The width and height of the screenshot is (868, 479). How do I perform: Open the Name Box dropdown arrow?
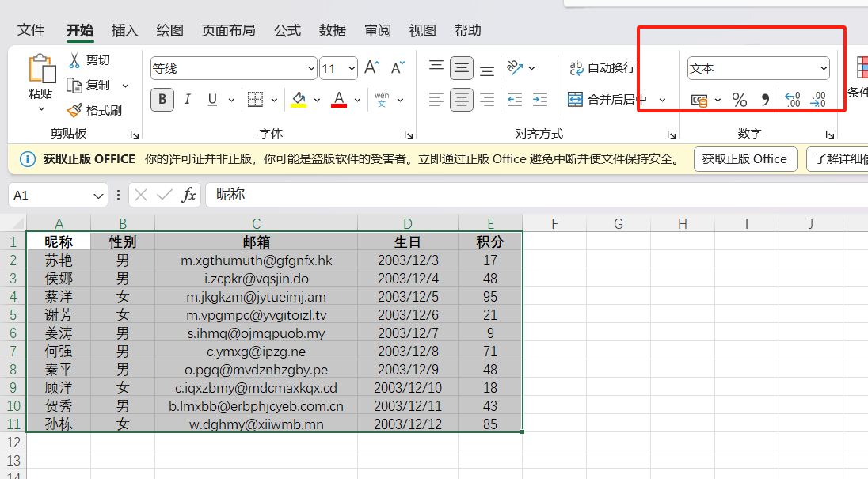click(x=99, y=195)
